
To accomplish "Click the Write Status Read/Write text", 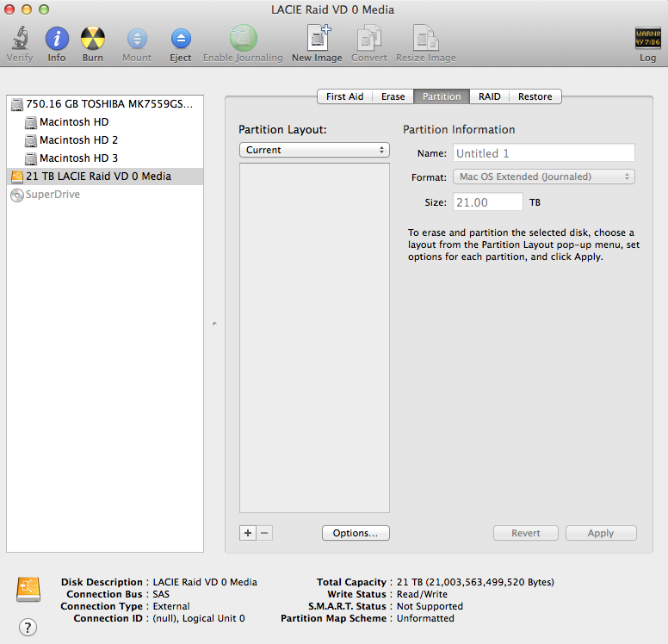I will (422, 594).
